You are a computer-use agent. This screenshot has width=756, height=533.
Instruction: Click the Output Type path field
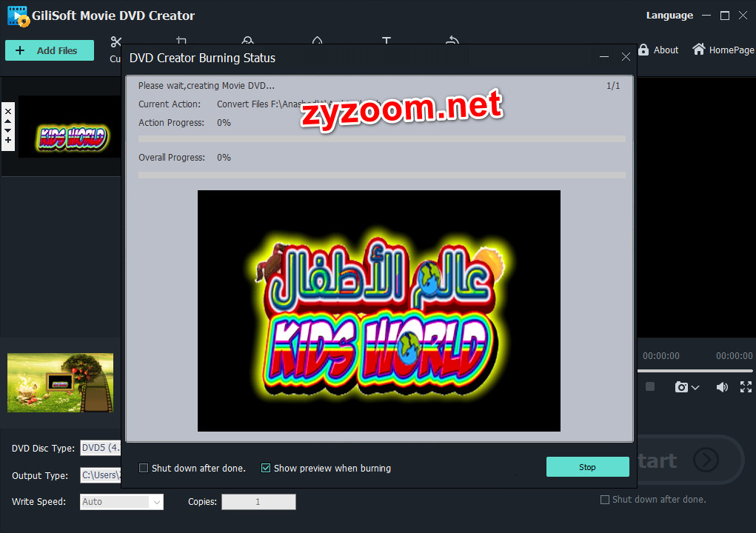pos(100,475)
